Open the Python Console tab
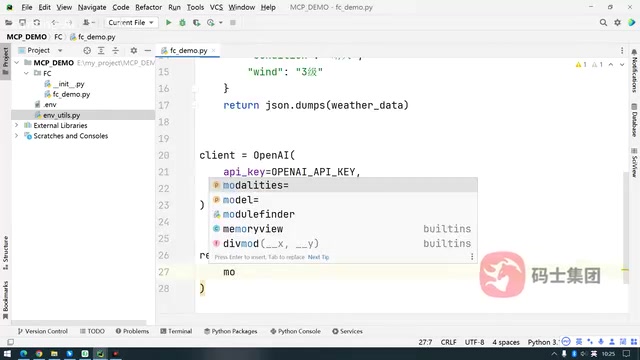This screenshot has width=640, height=360. 295,331
